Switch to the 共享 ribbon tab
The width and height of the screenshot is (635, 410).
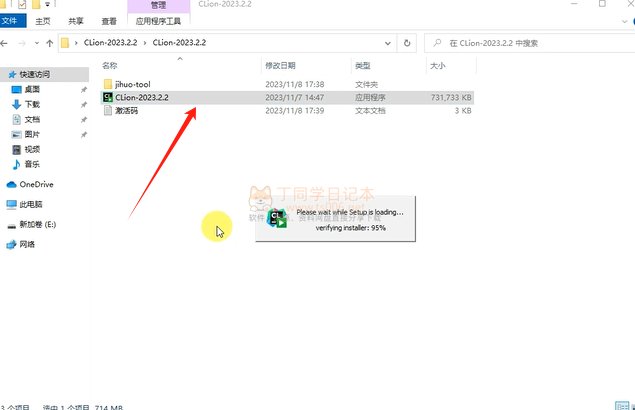[x=76, y=21]
